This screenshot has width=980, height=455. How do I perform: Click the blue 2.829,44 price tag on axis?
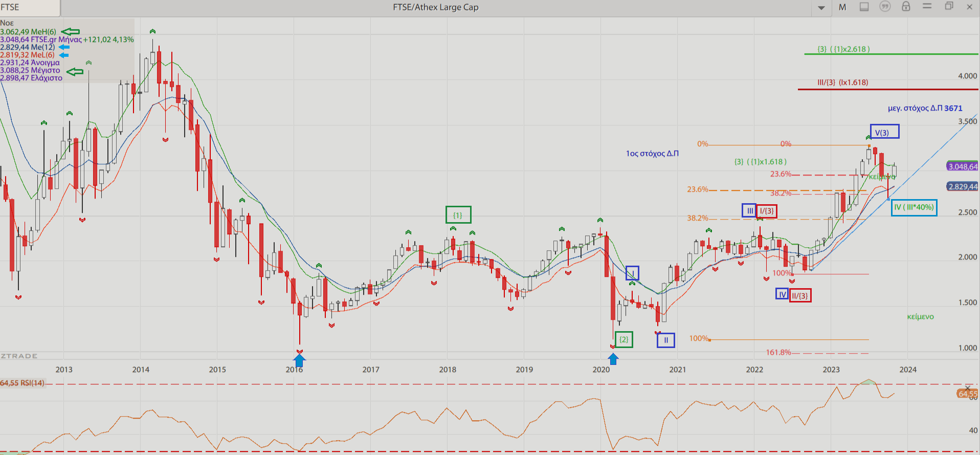coord(963,186)
